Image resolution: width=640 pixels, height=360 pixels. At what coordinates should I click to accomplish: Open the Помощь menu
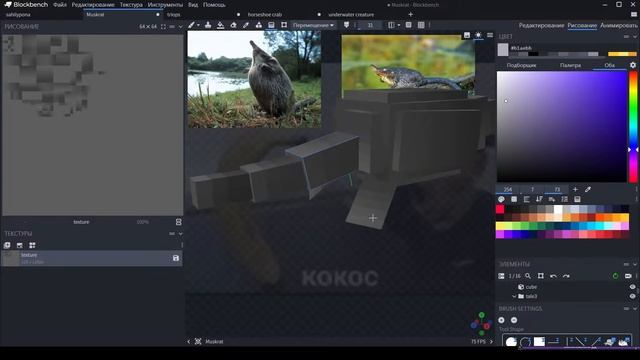click(x=214, y=4)
